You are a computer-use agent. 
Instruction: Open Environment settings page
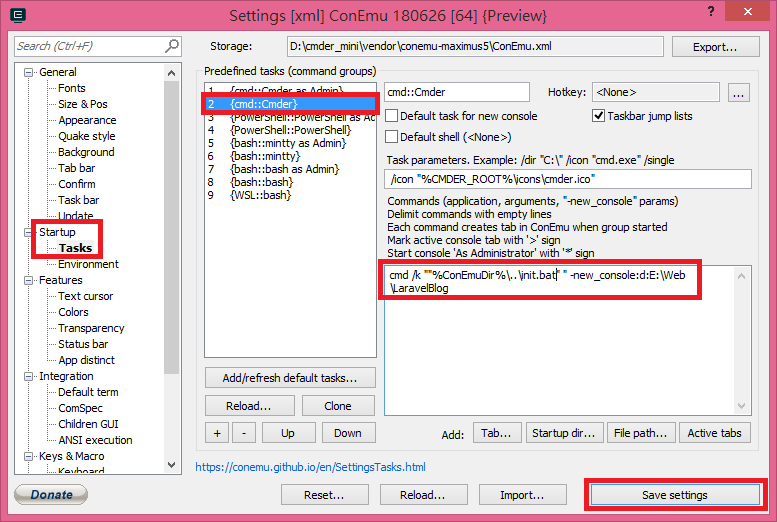88,264
